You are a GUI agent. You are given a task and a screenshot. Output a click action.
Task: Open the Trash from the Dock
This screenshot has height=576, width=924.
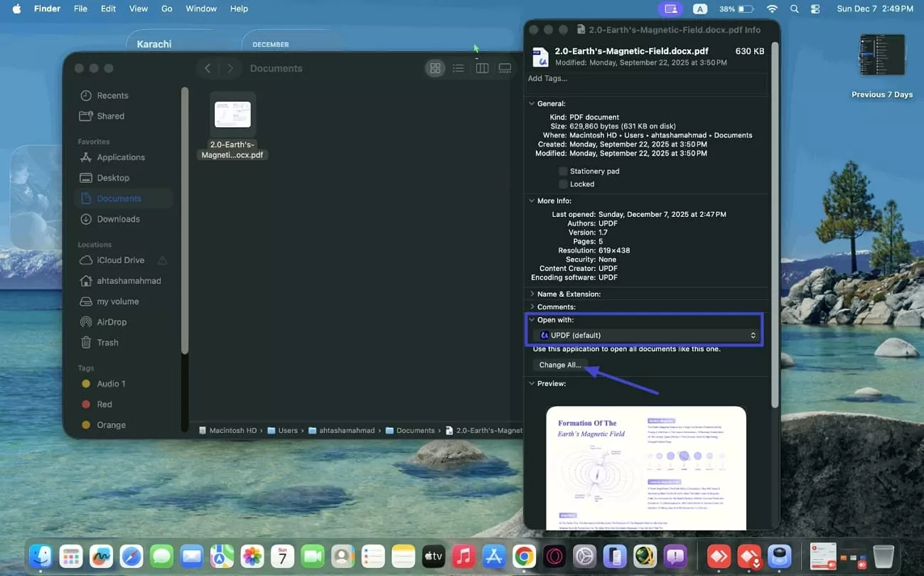tap(883, 556)
